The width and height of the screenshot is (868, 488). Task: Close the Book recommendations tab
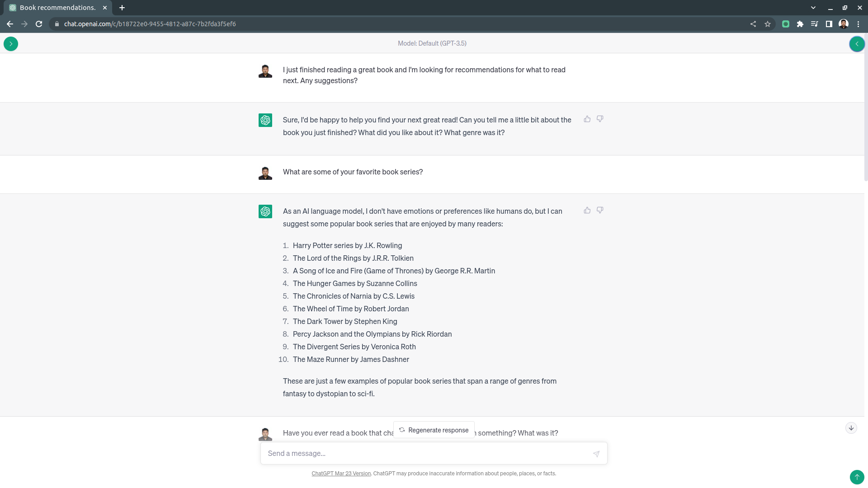[x=105, y=8]
